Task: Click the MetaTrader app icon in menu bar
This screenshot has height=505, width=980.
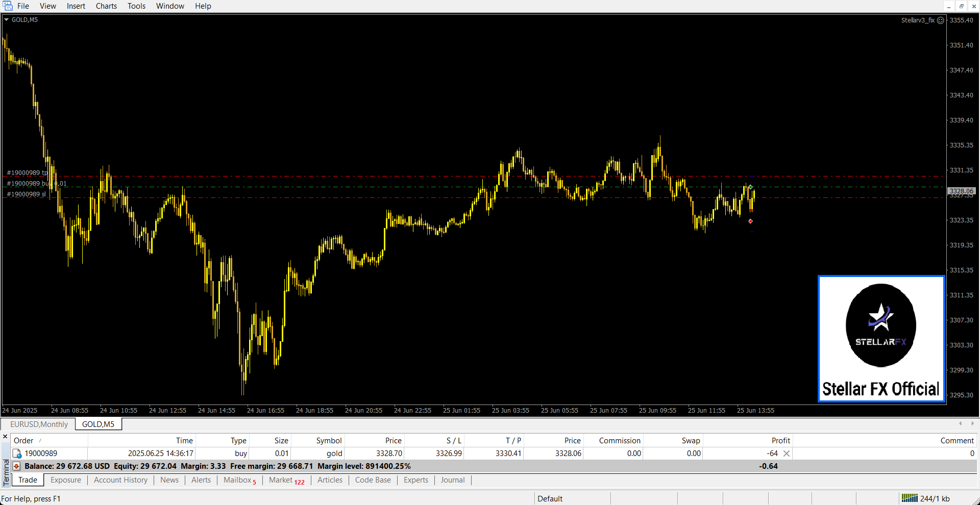Action: coord(8,6)
